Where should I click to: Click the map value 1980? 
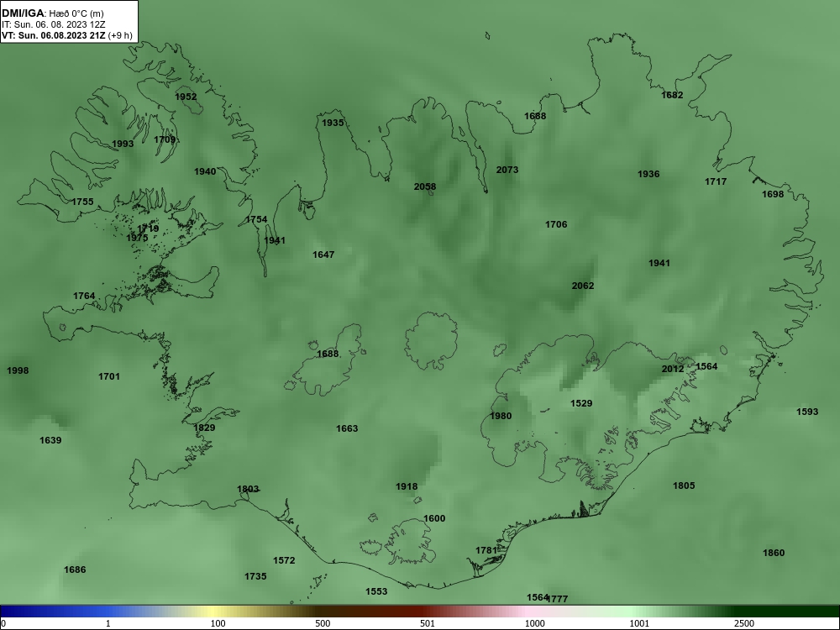(501, 416)
